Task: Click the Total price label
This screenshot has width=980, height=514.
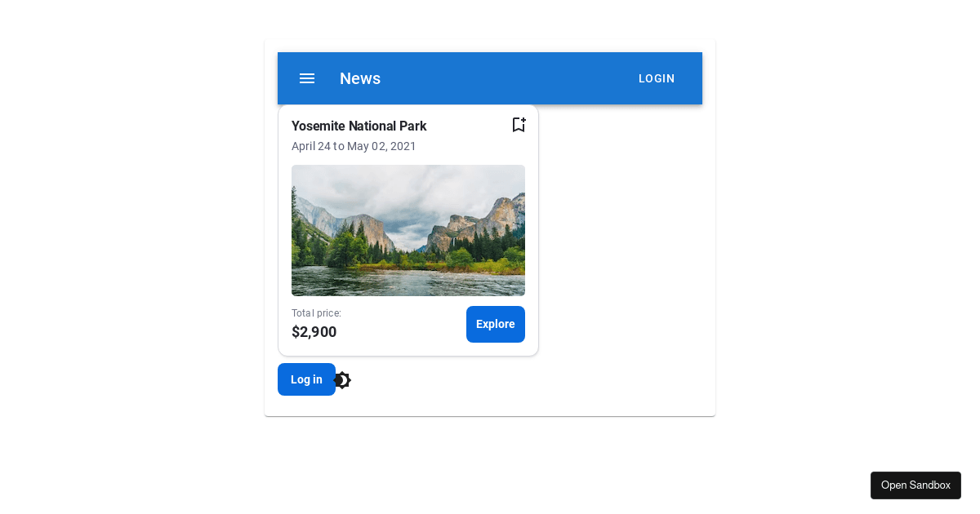Action: click(316, 313)
